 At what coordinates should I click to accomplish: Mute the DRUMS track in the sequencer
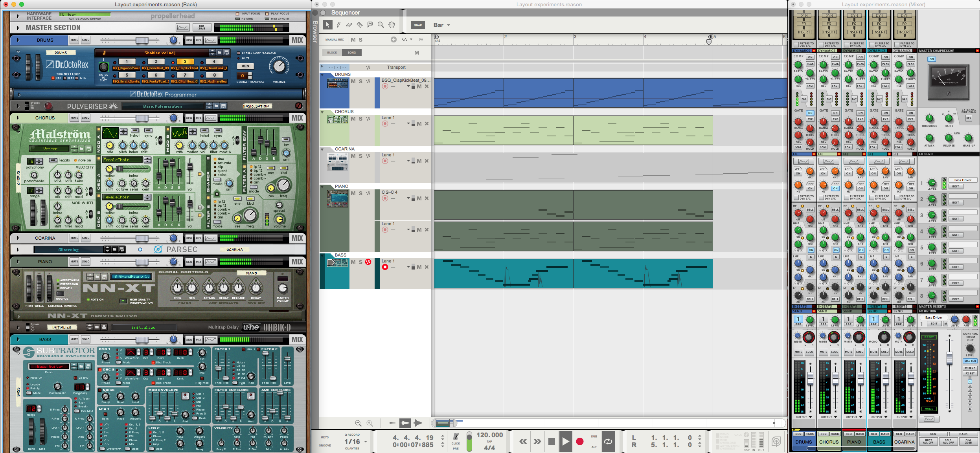click(353, 81)
